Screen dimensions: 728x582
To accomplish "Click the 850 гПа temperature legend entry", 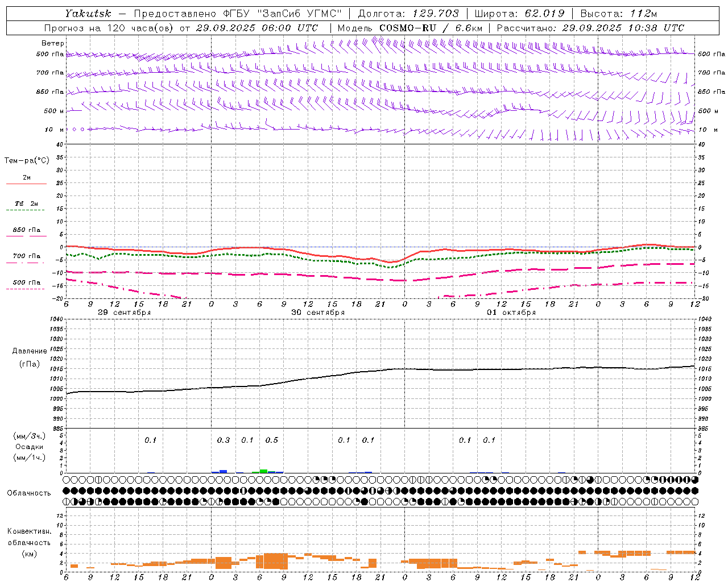I will coord(27,230).
